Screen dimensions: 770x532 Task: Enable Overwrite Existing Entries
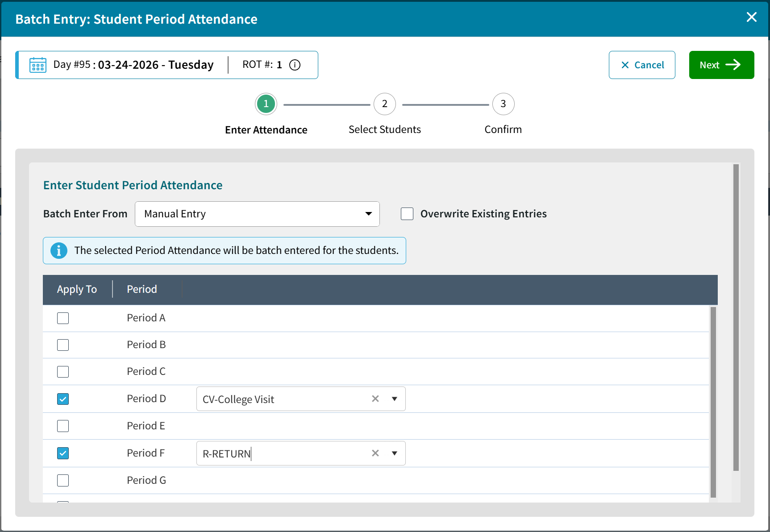(407, 214)
